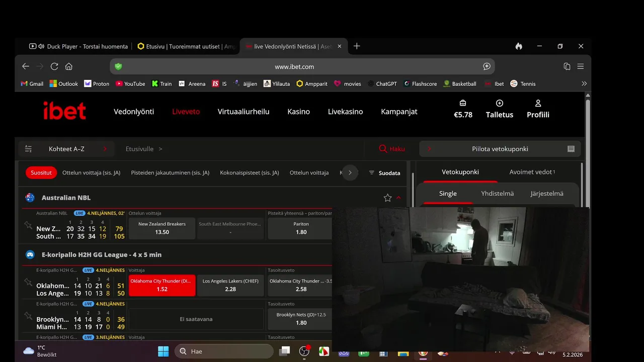
Task: Select Pisteiden jakautuminen (sis. JA) filter
Action: [x=170, y=172]
